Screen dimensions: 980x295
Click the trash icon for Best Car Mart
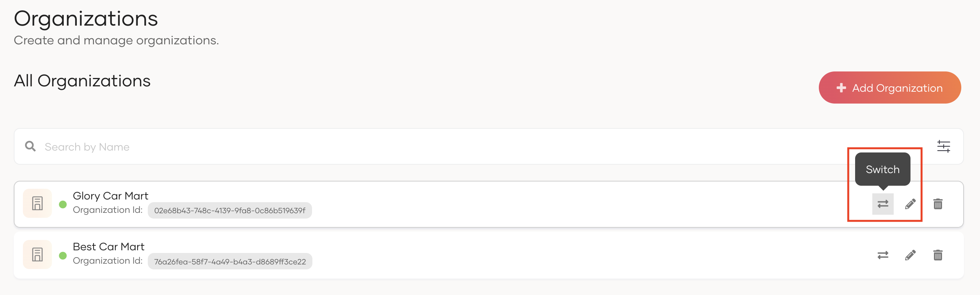coord(938,255)
